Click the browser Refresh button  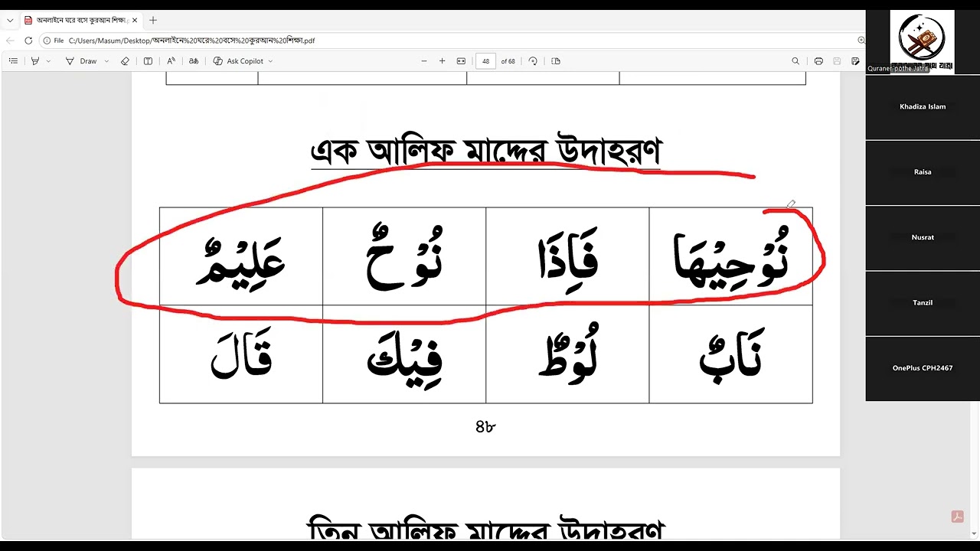point(28,41)
